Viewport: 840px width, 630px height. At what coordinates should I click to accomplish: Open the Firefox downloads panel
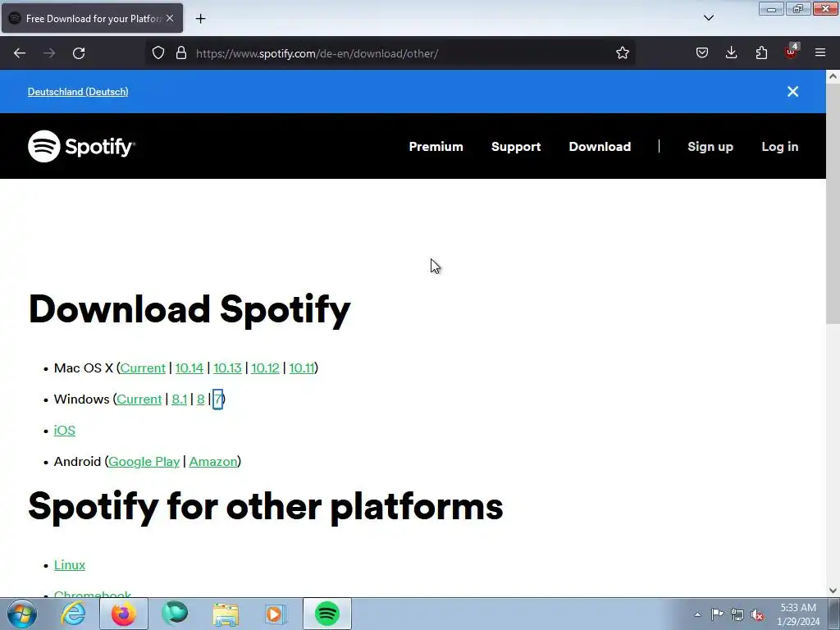pos(731,53)
